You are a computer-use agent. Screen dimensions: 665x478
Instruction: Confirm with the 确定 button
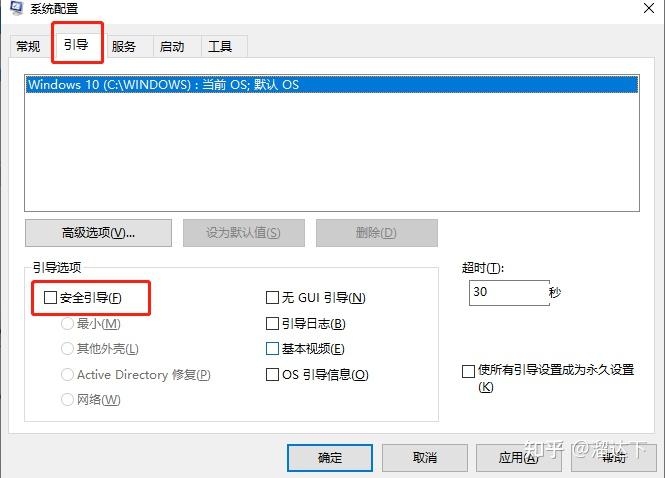330,458
